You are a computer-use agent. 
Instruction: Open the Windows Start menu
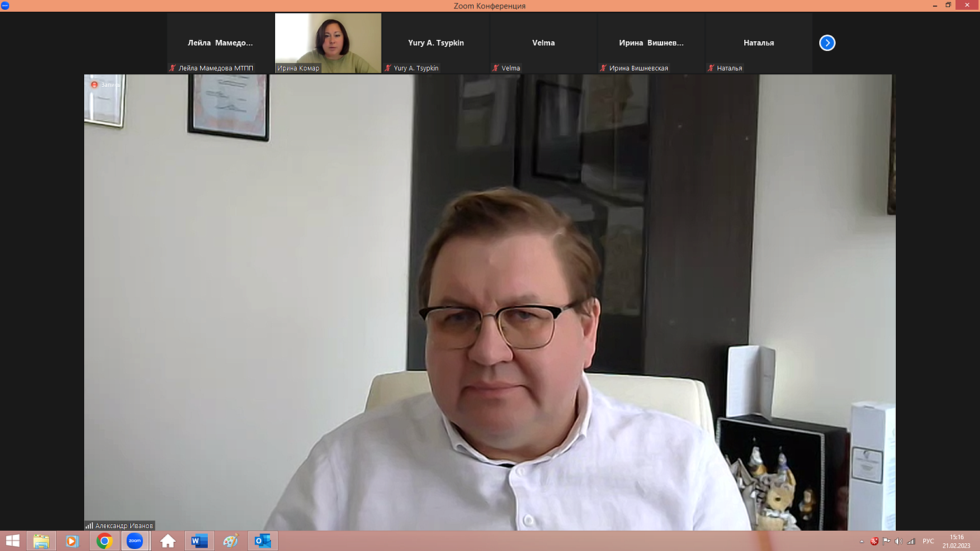(12, 541)
